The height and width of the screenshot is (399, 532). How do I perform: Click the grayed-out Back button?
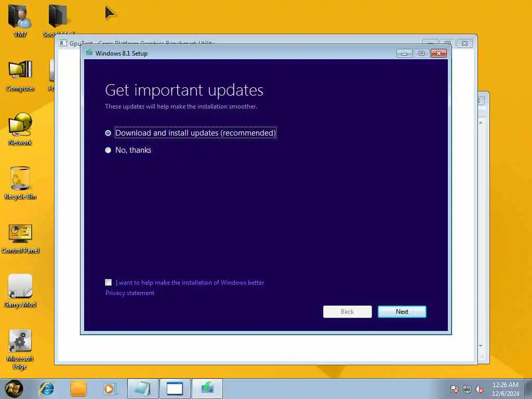click(x=347, y=312)
